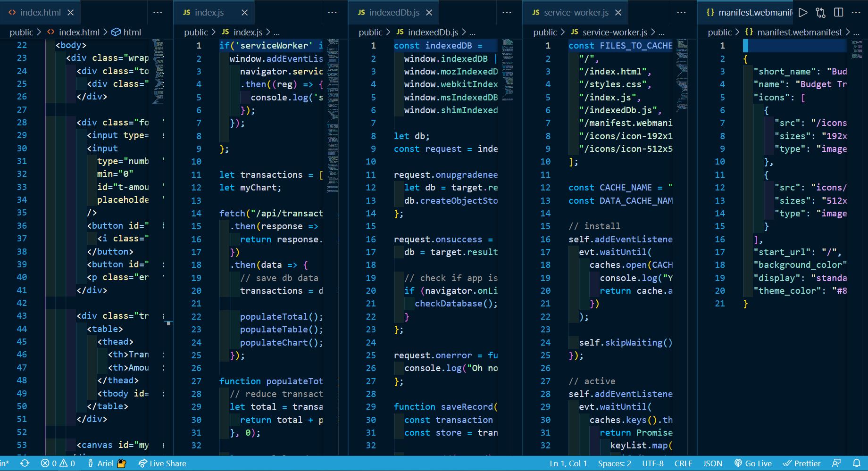The image size is (868, 471).
Task: Click the Ariel account item in status bar
Action: pyautogui.click(x=101, y=463)
